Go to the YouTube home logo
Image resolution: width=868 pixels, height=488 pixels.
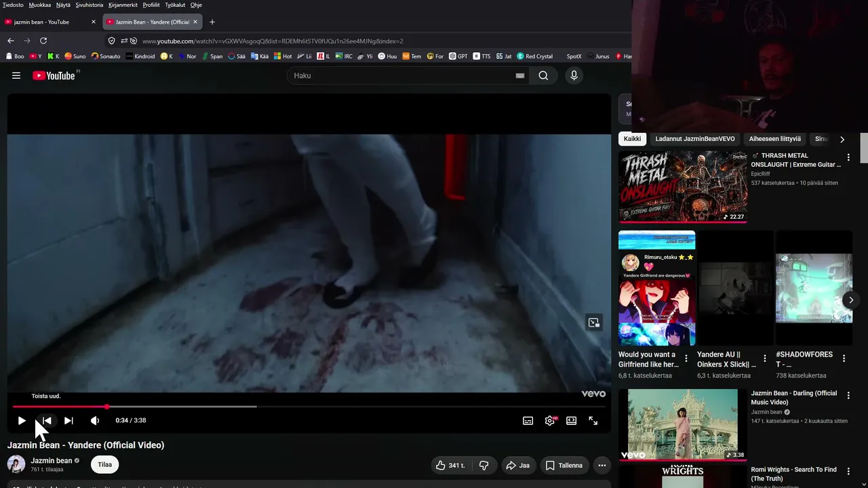coord(54,76)
